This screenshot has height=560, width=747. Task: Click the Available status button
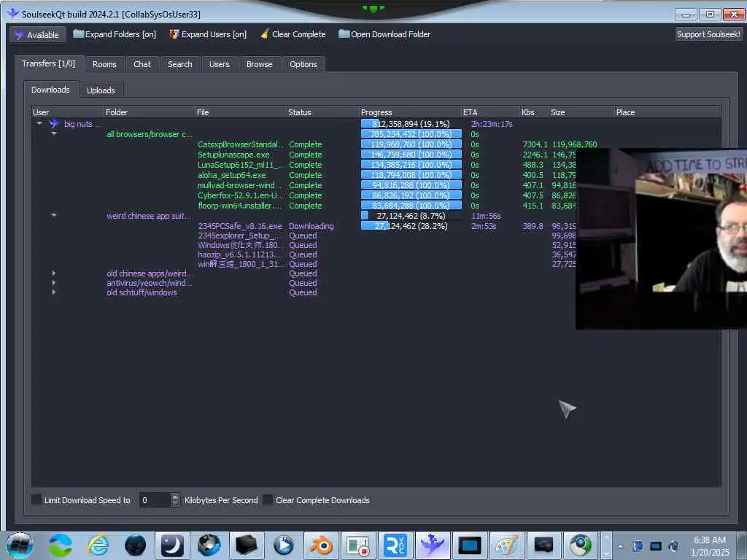pyautogui.click(x=38, y=35)
